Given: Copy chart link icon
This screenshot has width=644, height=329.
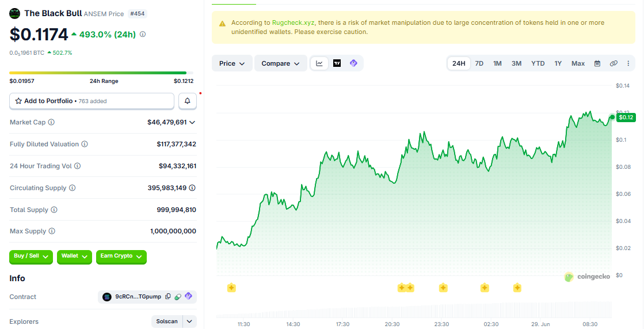Looking at the screenshot, I should click(x=613, y=63).
